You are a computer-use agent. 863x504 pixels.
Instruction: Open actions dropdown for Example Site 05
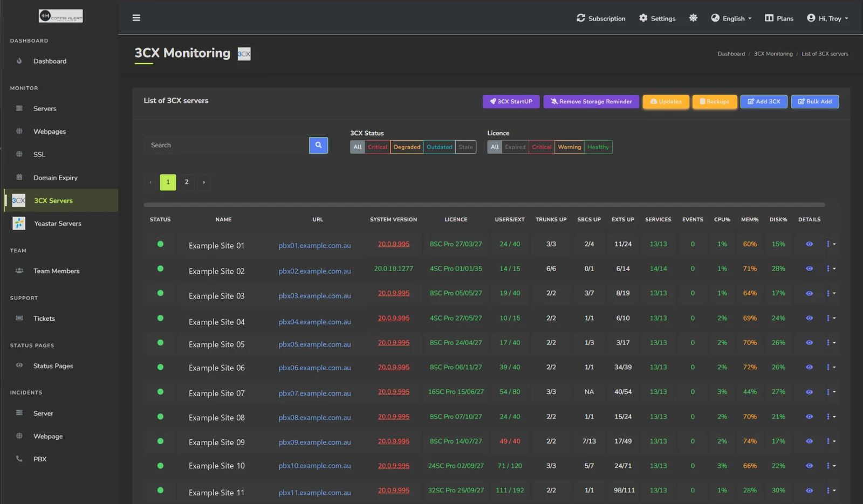pos(831,342)
